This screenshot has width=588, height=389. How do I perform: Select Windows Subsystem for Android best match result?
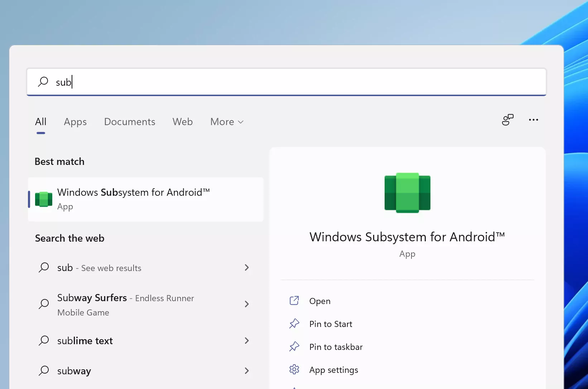pos(146,199)
